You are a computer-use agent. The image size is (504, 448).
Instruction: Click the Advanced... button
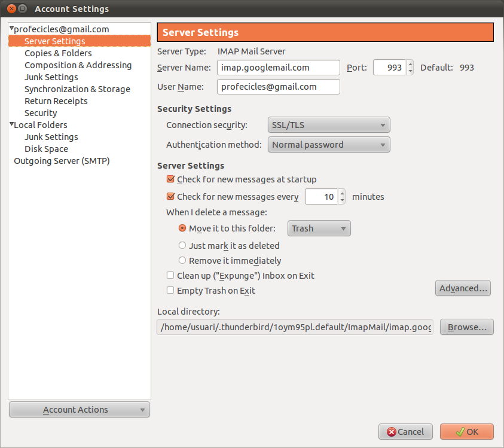(x=463, y=288)
